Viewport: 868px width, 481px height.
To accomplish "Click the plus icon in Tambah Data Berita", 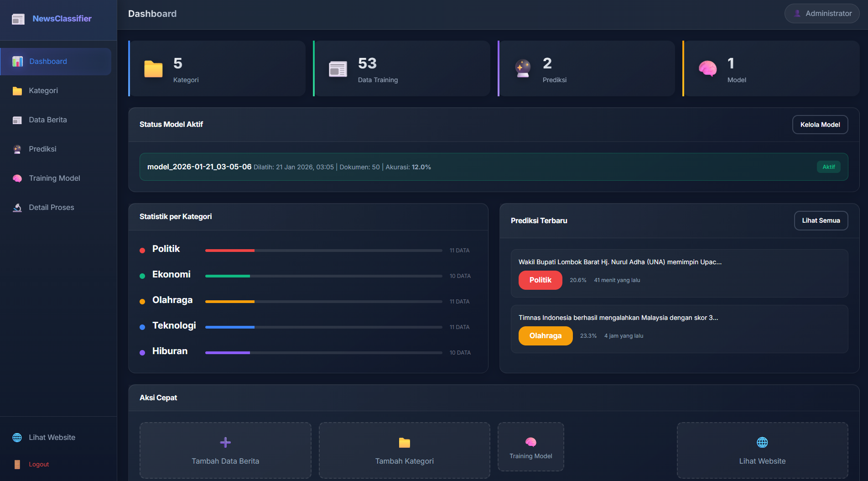I will tap(225, 442).
